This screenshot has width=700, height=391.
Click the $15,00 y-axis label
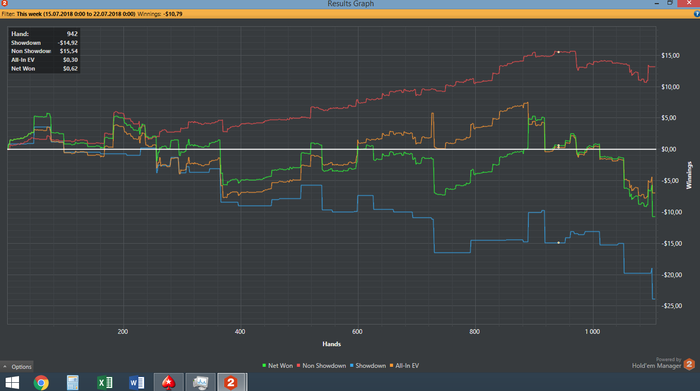click(670, 55)
